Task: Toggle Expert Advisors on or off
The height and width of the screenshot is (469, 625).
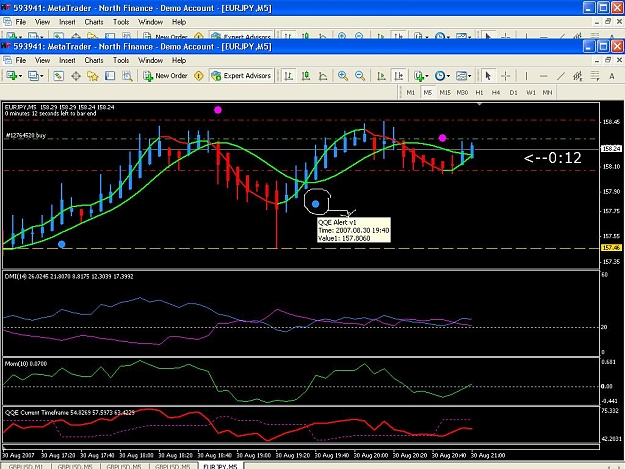Action: [x=241, y=76]
